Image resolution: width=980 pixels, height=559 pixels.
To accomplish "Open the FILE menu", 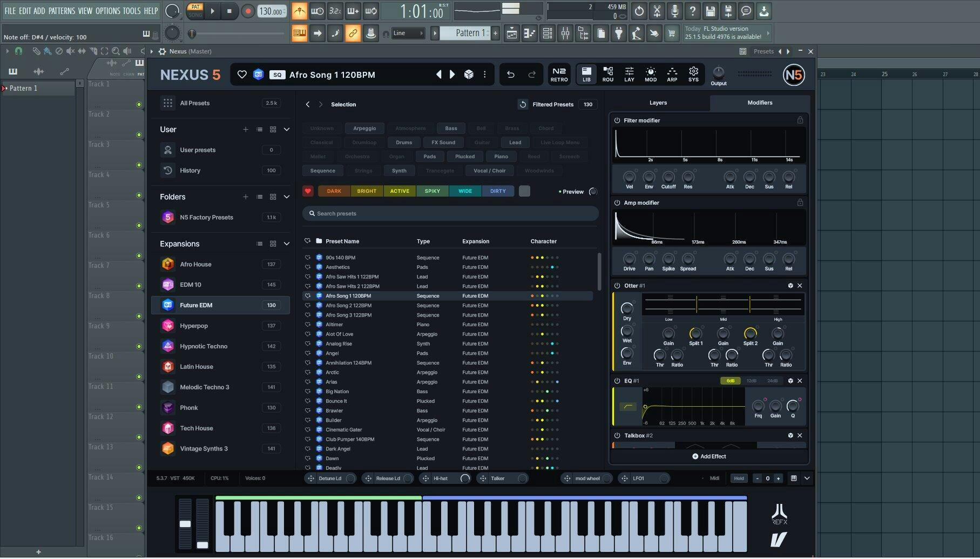I will 10,11.
